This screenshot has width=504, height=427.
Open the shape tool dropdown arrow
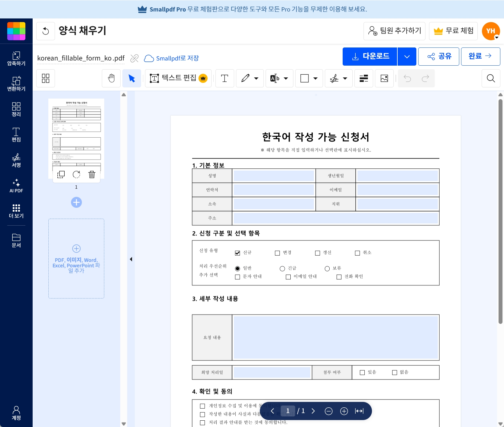click(315, 78)
